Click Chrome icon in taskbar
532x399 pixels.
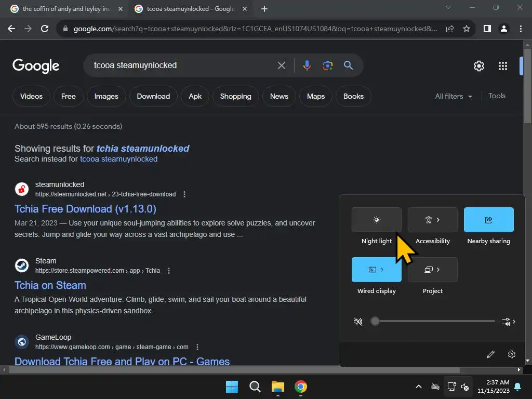[301, 387]
